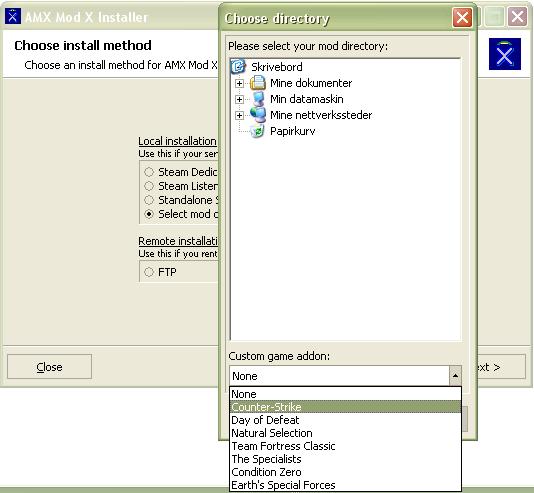Click the Custom game addon combo box field

(340, 376)
